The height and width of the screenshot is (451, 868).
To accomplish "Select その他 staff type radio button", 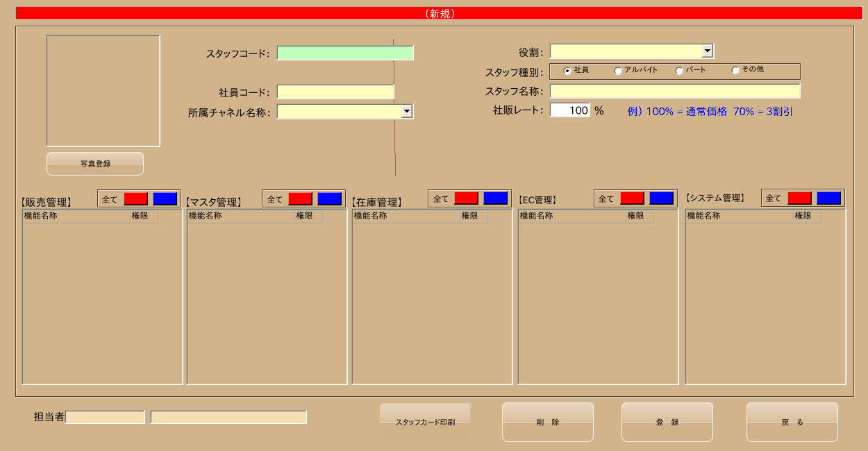I will pos(735,71).
